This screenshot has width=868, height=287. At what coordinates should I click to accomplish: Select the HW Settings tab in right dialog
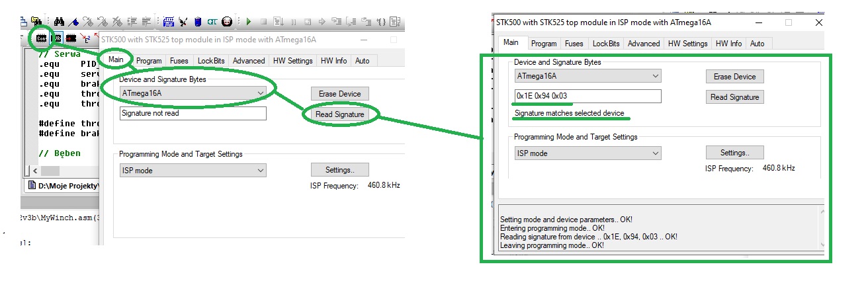coord(687,44)
